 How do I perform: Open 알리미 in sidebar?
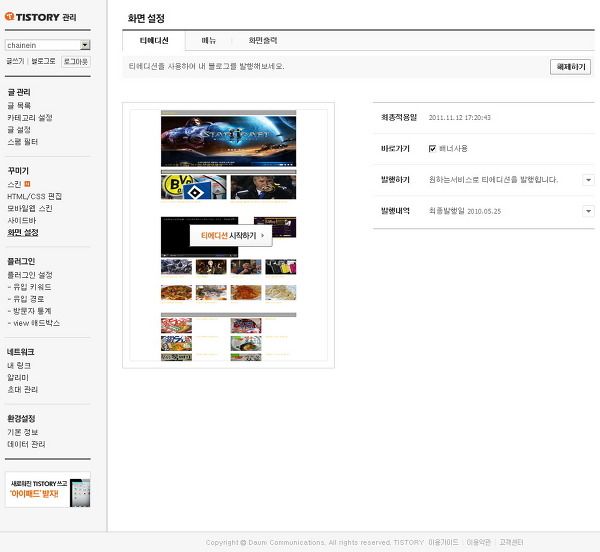(x=18, y=378)
